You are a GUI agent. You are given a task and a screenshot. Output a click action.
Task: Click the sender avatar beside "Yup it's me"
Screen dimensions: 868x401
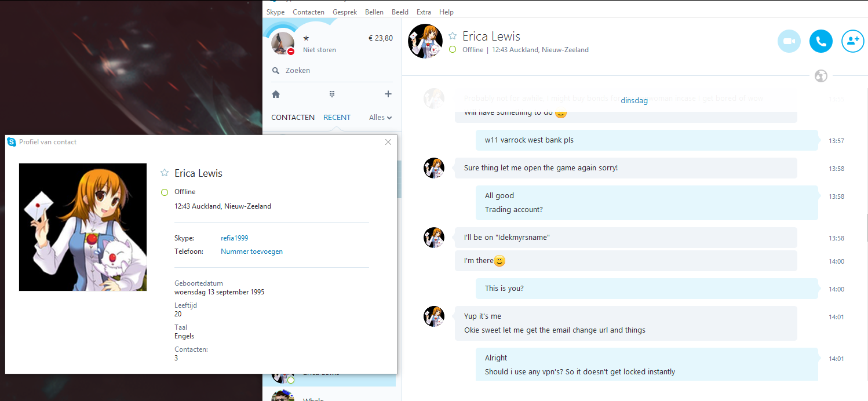[x=434, y=316]
